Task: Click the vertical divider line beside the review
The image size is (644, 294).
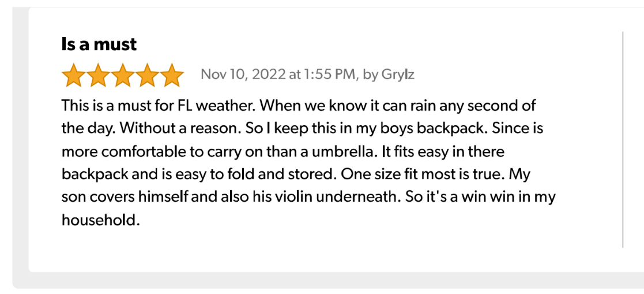Action: click(x=623, y=140)
